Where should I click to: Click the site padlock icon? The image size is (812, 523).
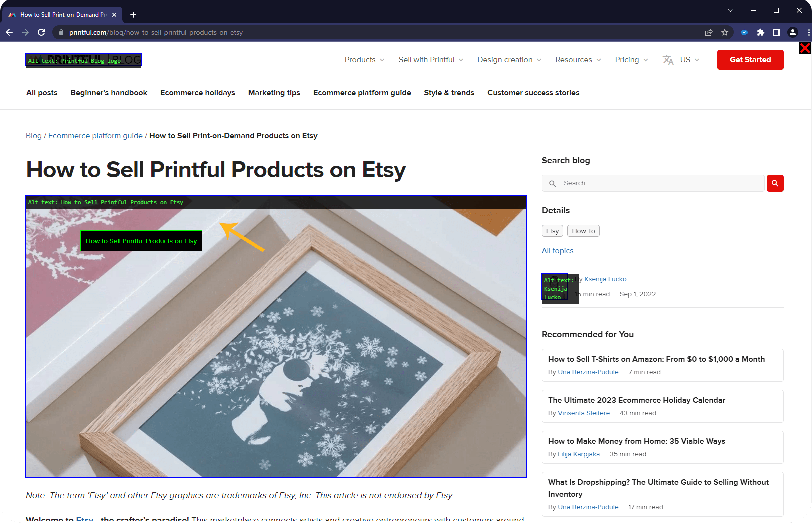[61, 32]
